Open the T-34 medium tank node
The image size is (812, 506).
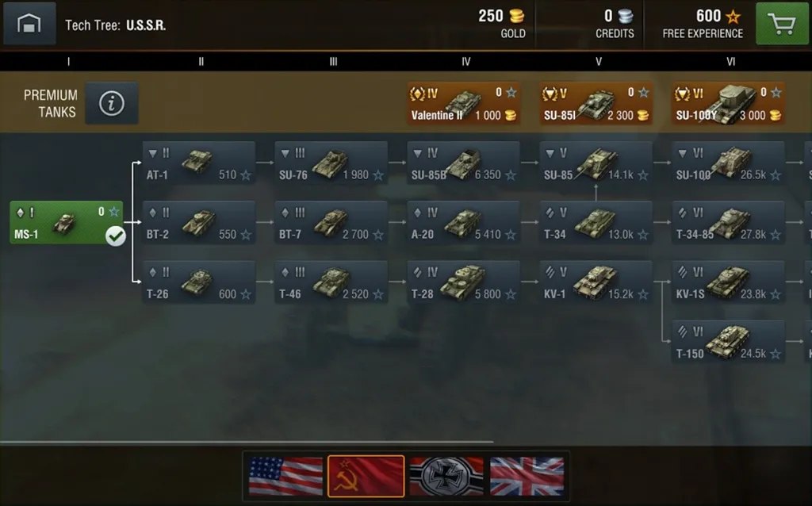pos(596,223)
